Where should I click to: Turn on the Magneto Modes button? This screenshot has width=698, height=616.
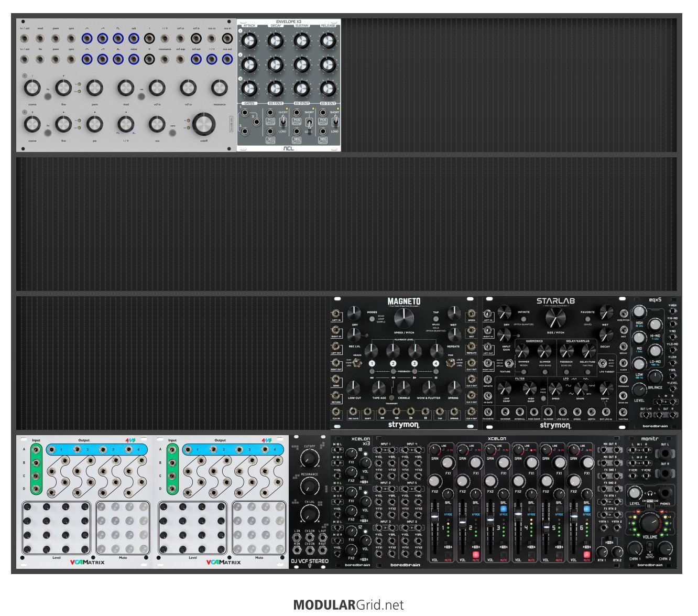[373, 319]
